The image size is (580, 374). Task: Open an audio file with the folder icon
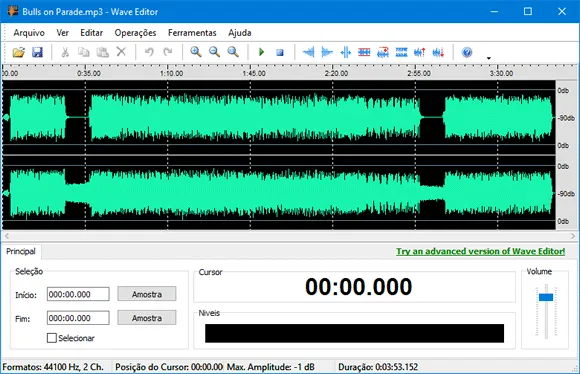coord(18,52)
